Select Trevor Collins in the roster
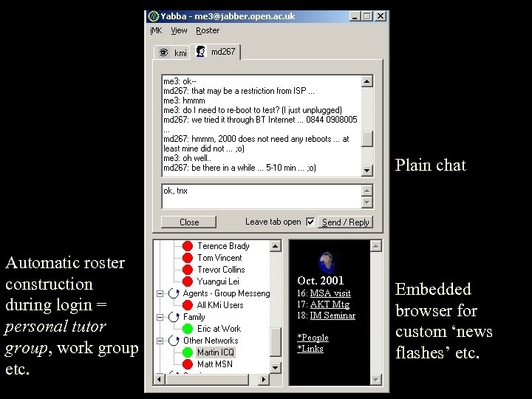This screenshot has width=532, height=399. click(x=221, y=270)
